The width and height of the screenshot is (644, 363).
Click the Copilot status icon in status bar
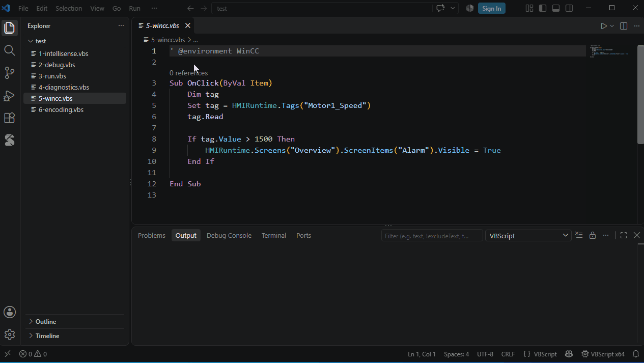pyautogui.click(x=569, y=354)
